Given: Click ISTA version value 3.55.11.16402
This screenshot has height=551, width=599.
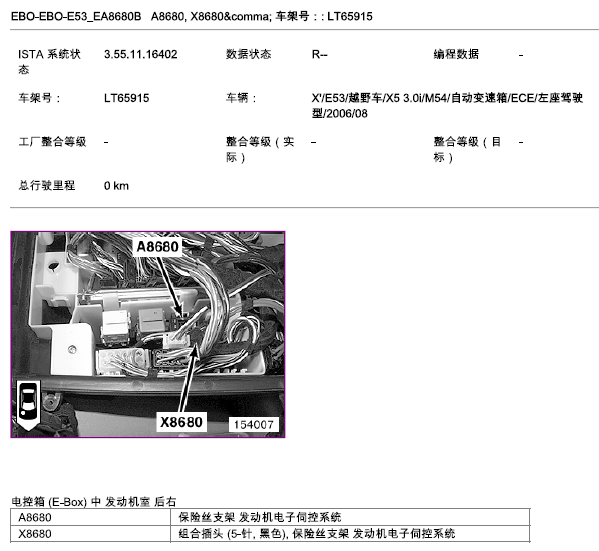Looking at the screenshot, I should point(141,54).
